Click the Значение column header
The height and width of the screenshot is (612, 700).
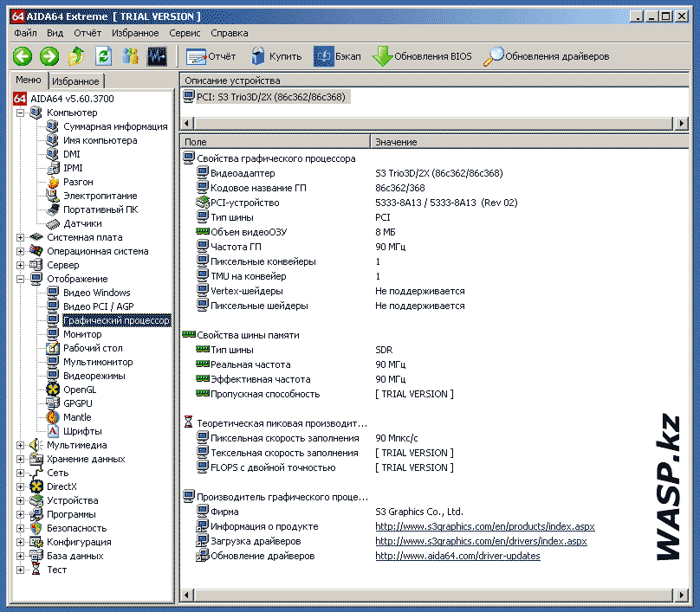(529, 142)
